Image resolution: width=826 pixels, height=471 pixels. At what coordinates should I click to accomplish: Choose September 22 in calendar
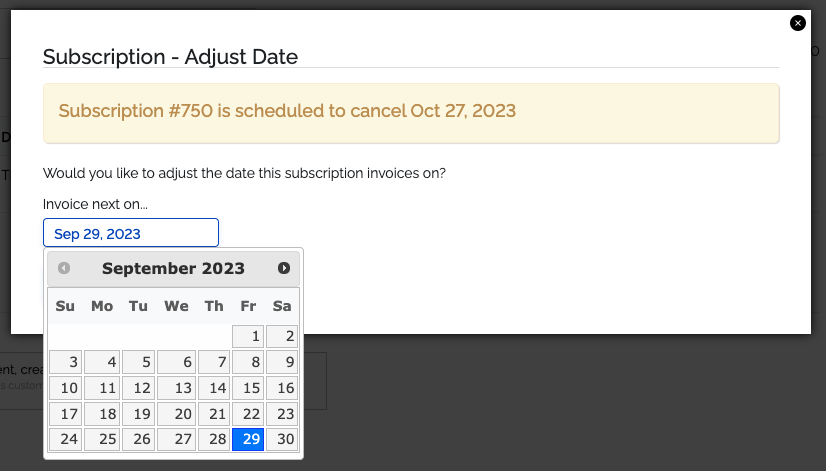[248, 414]
